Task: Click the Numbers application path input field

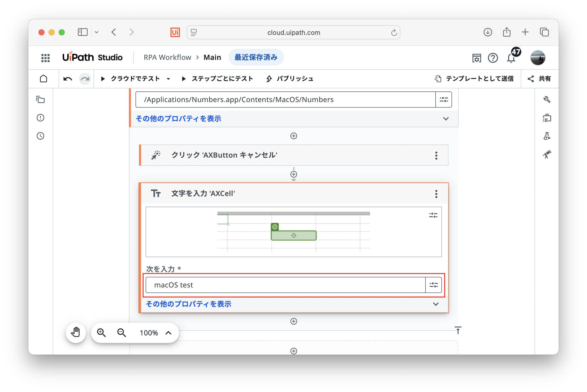Action: (x=286, y=100)
